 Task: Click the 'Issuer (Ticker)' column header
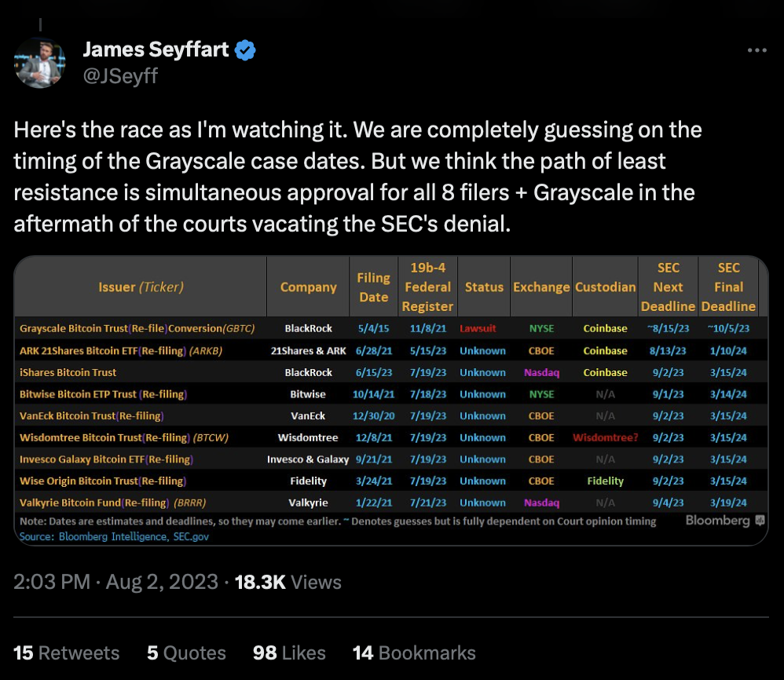(141, 287)
